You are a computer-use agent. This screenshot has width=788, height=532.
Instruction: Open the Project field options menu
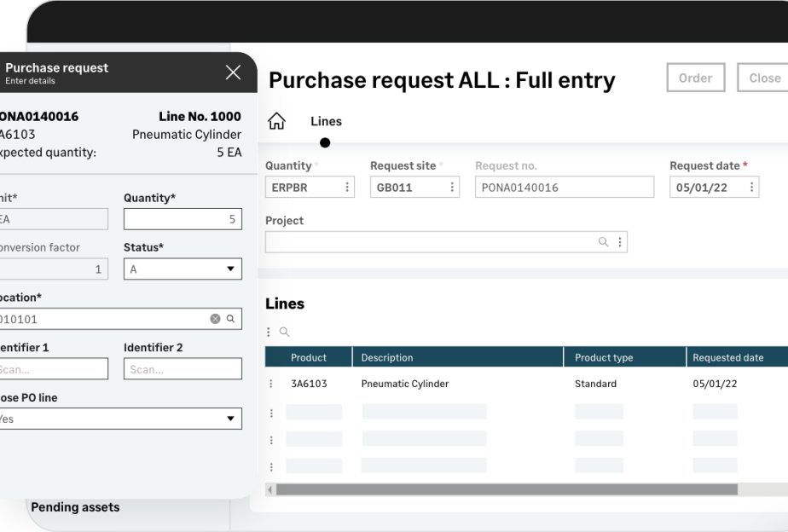pyautogui.click(x=620, y=242)
